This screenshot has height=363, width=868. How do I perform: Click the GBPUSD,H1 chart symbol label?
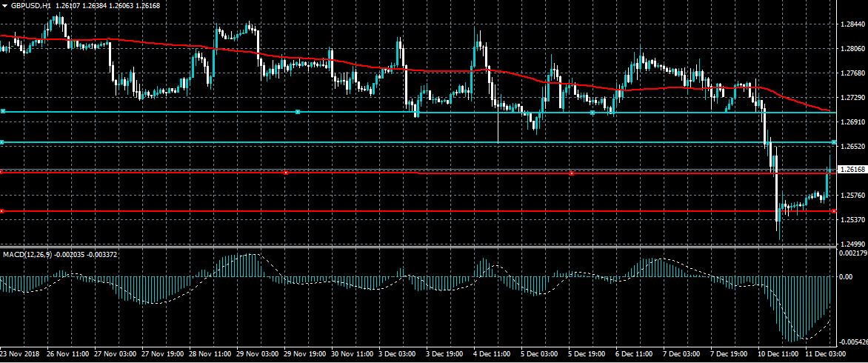[31, 5]
